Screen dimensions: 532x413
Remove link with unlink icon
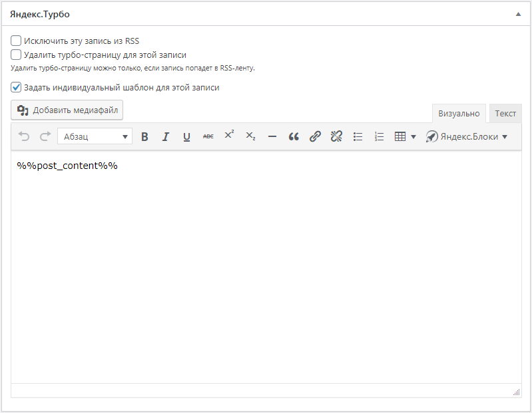(x=336, y=136)
